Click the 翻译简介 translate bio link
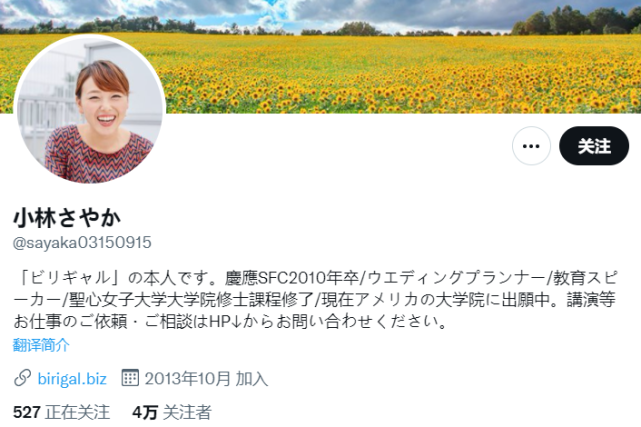Viewport: 641px width, 427px height. 41,345
